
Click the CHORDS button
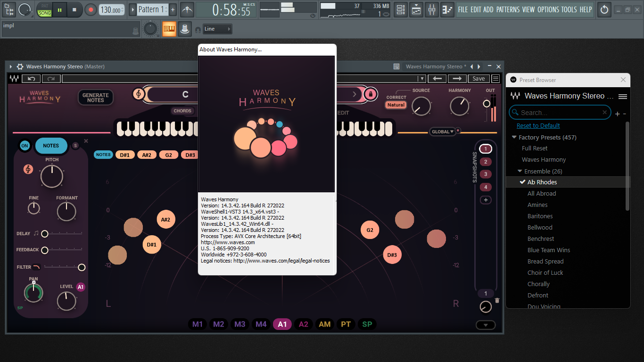coord(182,111)
